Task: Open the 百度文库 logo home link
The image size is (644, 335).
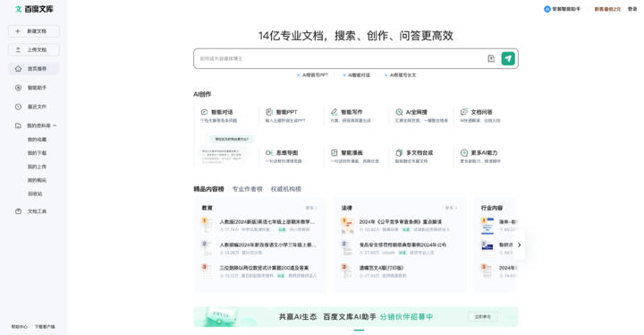Action: pos(34,9)
